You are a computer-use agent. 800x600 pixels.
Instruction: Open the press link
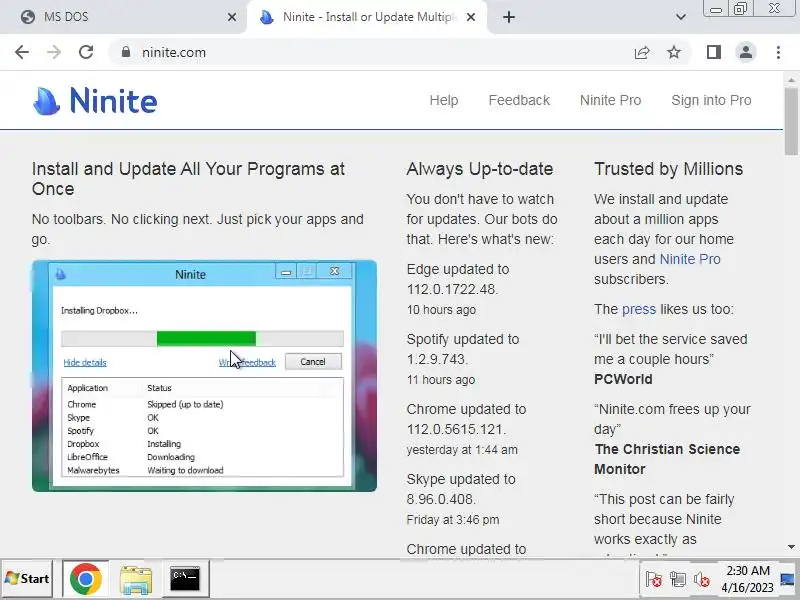pos(639,309)
